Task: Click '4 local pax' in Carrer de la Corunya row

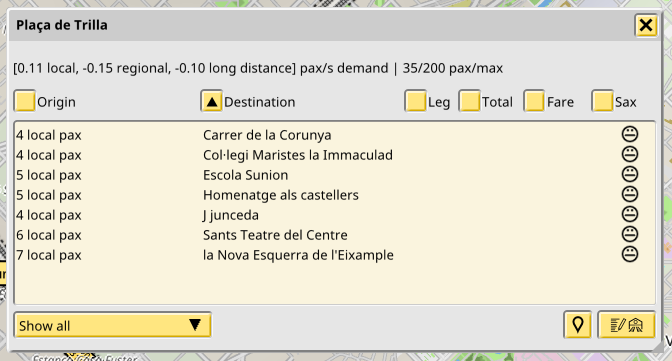Action: pyautogui.click(x=49, y=135)
